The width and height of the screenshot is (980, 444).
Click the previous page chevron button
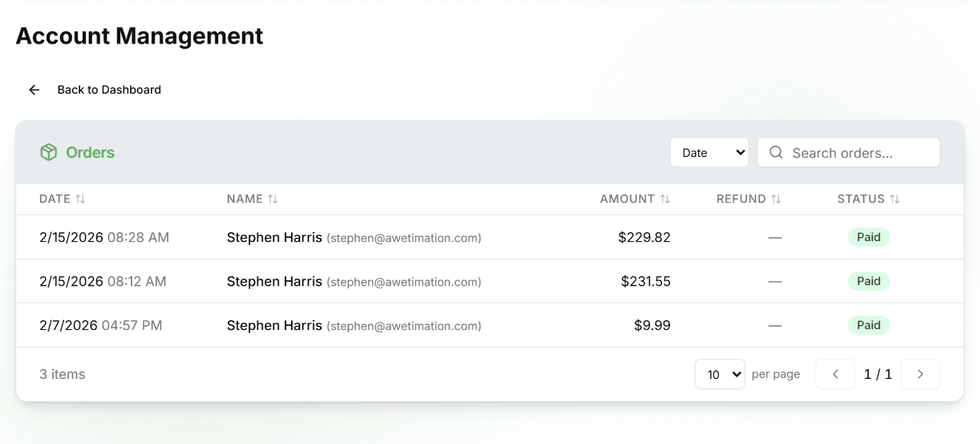[x=835, y=374]
